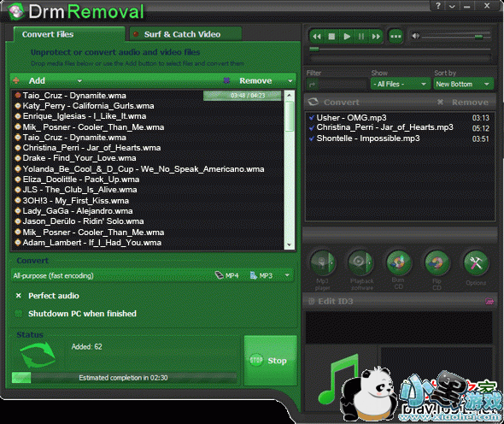Click the playback seek bar

[x=400, y=50]
